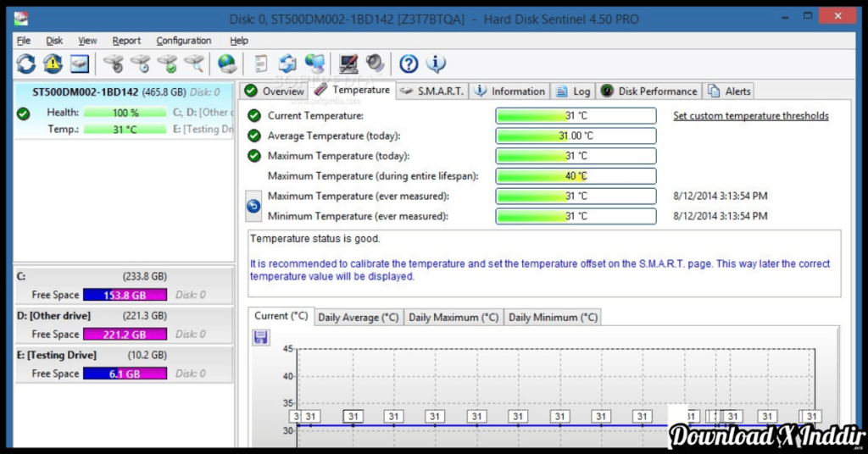The height and width of the screenshot is (454, 868).
Task: Click the Average Temperature 31.00 °C value bar
Action: [x=576, y=136]
